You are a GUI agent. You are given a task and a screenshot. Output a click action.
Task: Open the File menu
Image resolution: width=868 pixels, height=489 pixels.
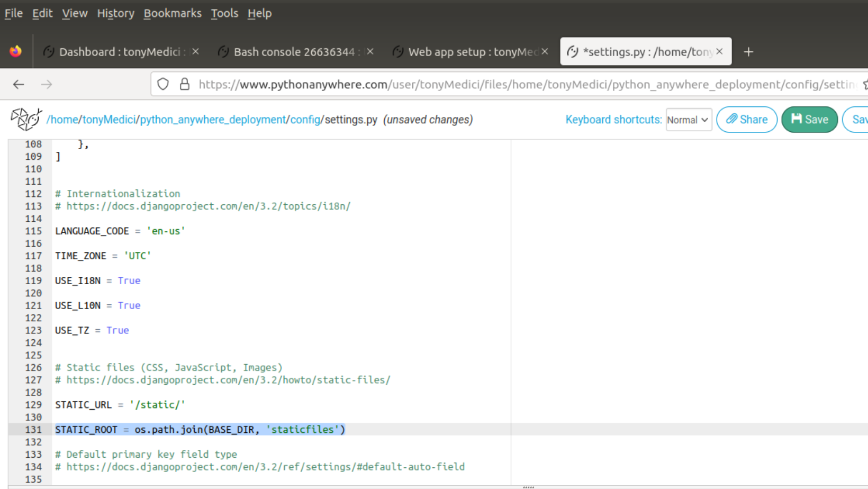pyautogui.click(x=14, y=13)
